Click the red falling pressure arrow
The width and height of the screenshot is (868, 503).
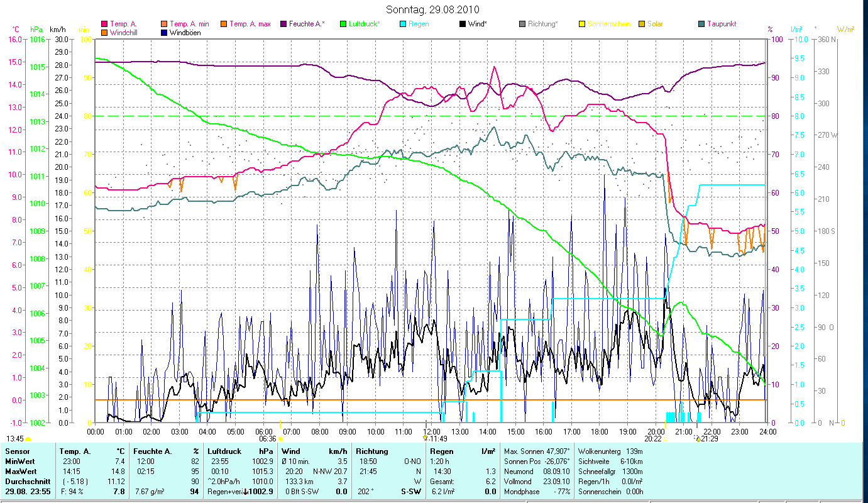coord(245,492)
